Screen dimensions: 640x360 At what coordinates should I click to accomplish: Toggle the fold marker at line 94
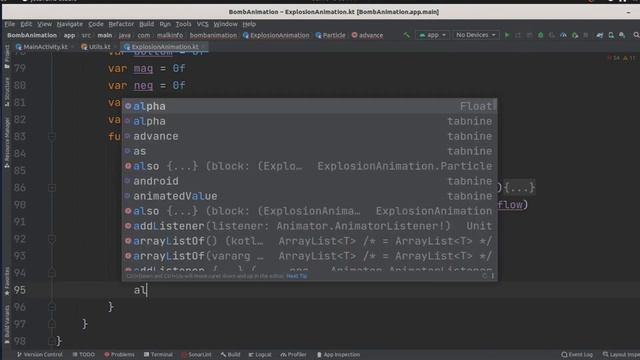click(x=52, y=273)
